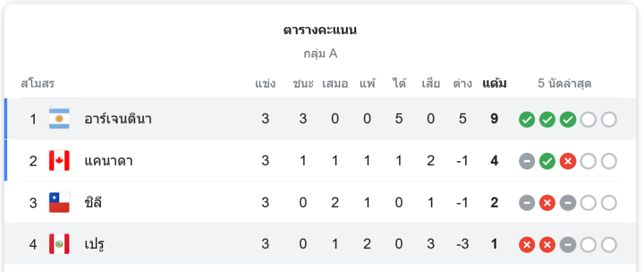644x272 pixels.
Task: Select the ชิลี team name
Action: pos(93,203)
